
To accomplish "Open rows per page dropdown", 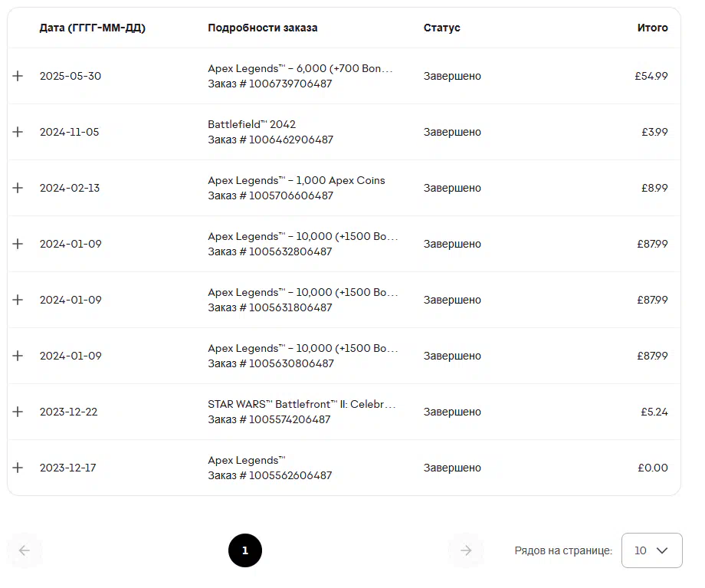I will coord(651,550).
